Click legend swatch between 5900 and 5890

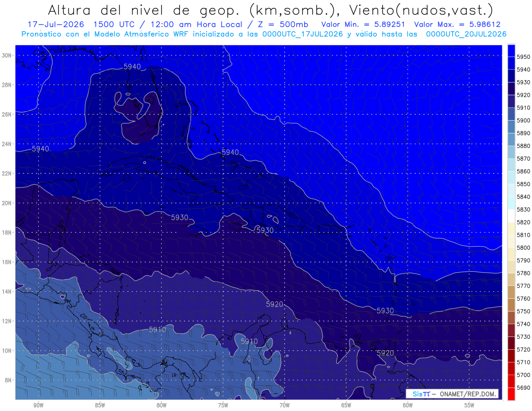511,127
